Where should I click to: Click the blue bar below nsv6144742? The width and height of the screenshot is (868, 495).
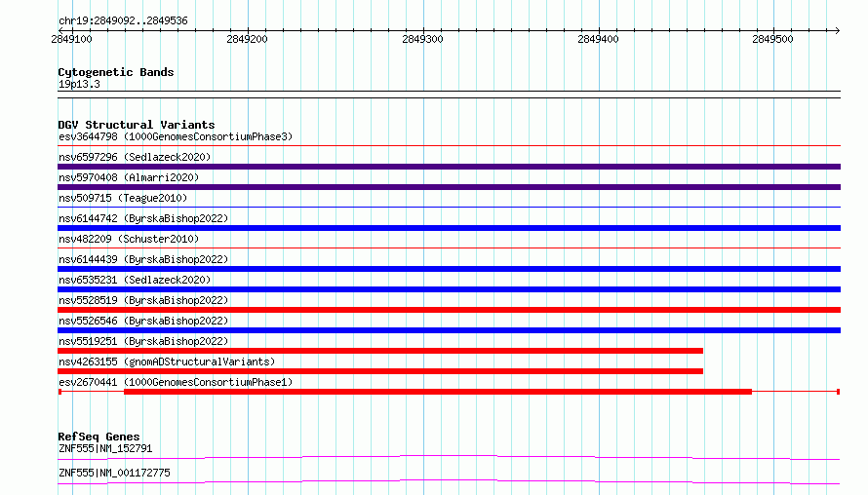(449, 228)
